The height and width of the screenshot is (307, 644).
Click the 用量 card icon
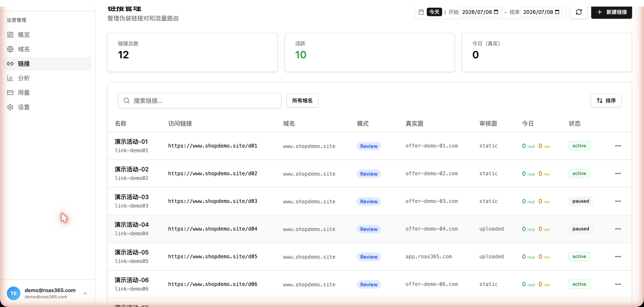click(10, 93)
